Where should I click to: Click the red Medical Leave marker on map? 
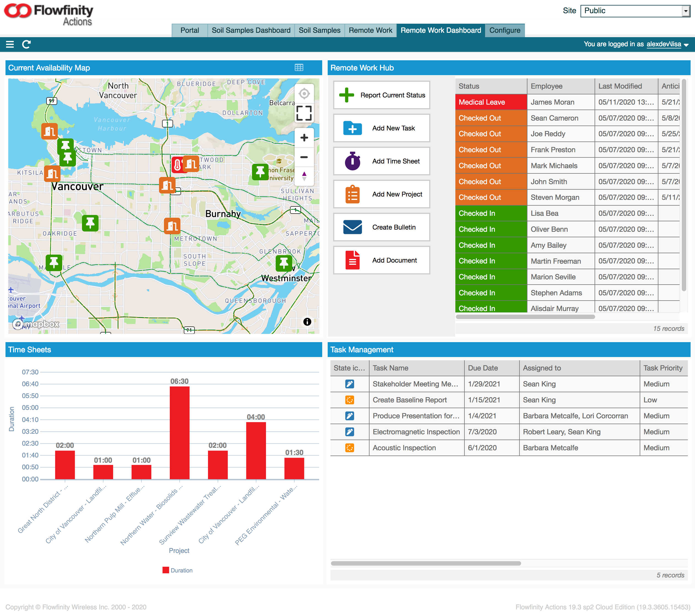tap(177, 165)
